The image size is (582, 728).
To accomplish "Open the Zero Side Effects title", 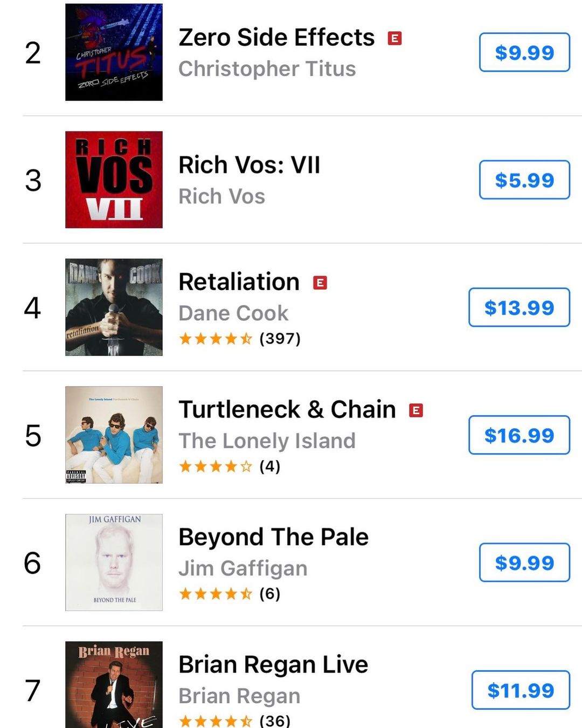I will pos(276,38).
